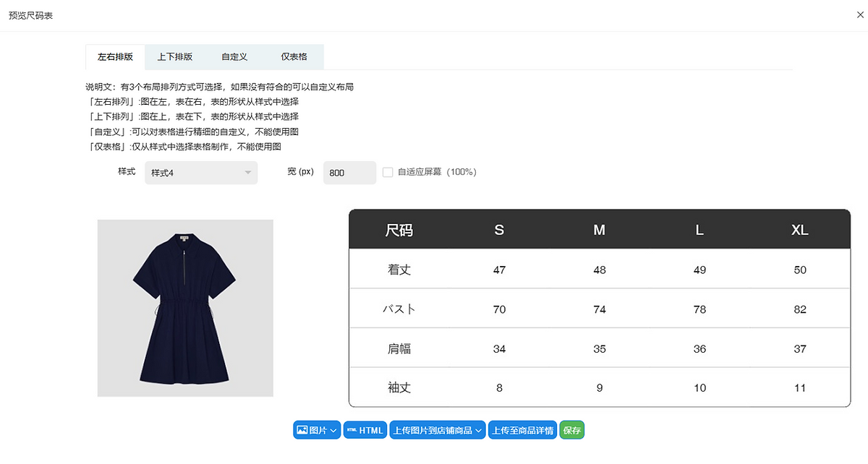This screenshot has height=464, width=868.
Task: Click the バスト row label
Action: [x=399, y=309]
